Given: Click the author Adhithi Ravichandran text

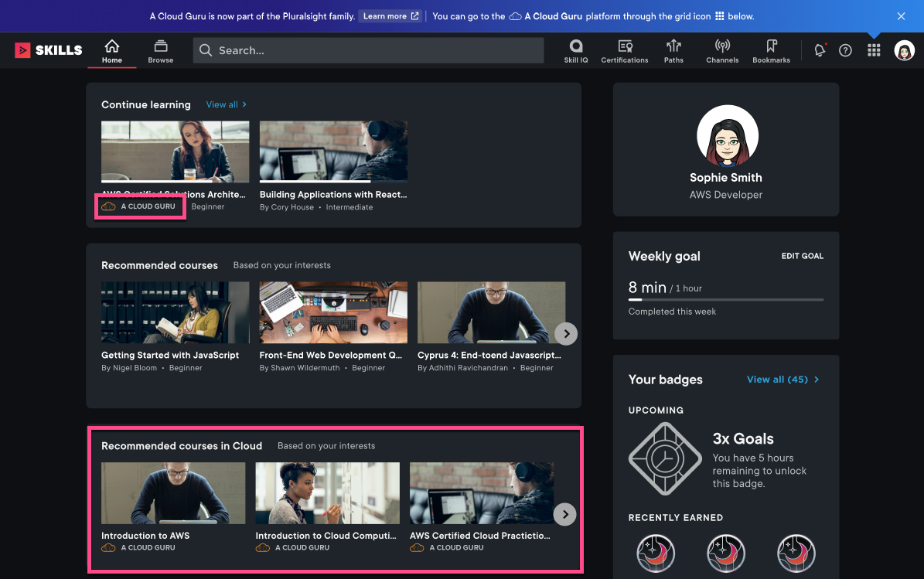Looking at the screenshot, I should (x=469, y=368).
